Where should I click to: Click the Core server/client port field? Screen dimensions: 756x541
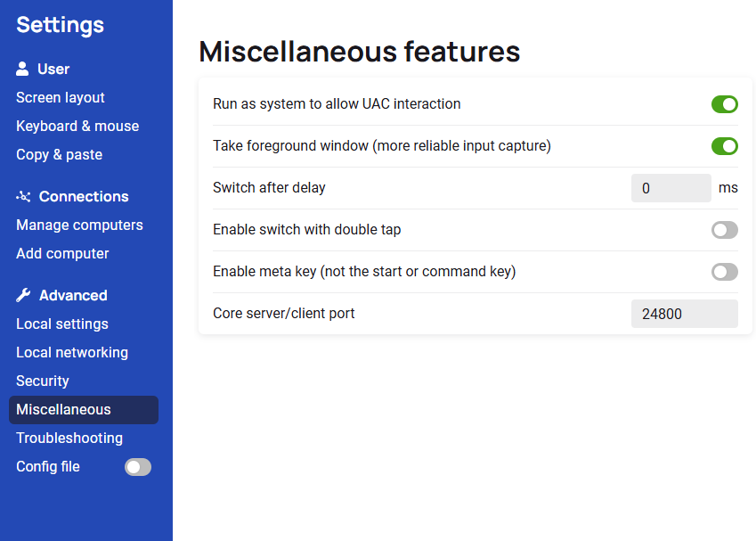684,314
